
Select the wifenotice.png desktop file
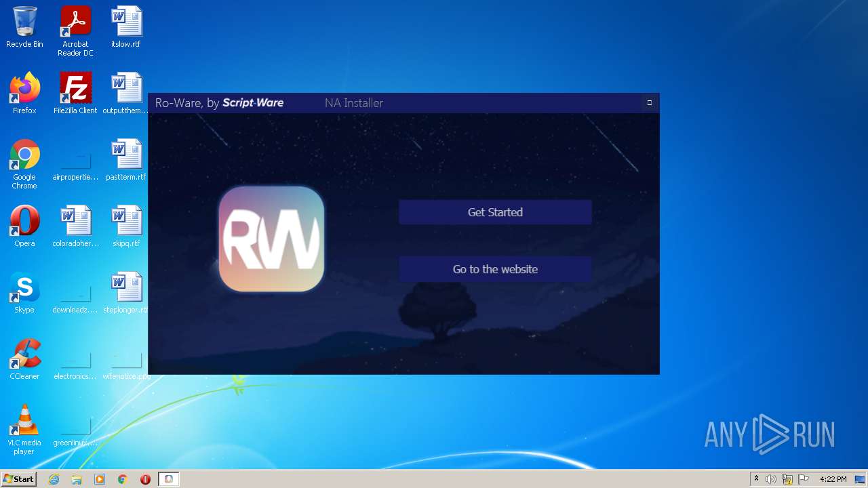click(126, 365)
